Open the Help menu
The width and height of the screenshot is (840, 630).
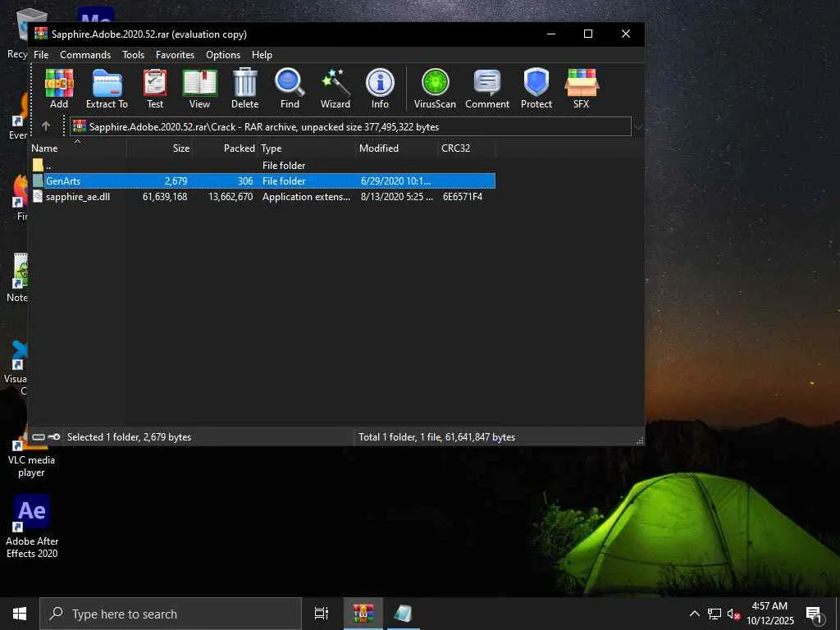tap(262, 55)
